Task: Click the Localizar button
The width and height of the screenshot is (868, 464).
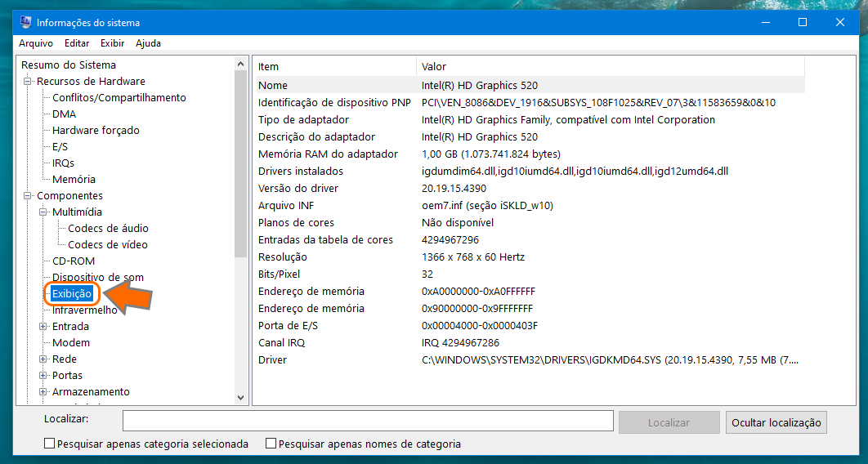Action: [x=669, y=422]
